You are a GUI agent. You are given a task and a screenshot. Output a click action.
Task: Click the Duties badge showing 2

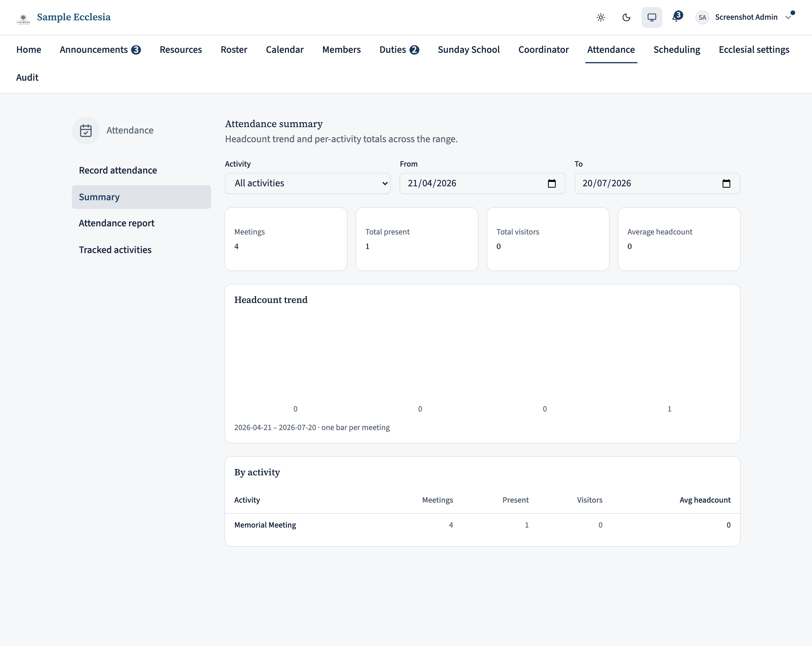(414, 50)
